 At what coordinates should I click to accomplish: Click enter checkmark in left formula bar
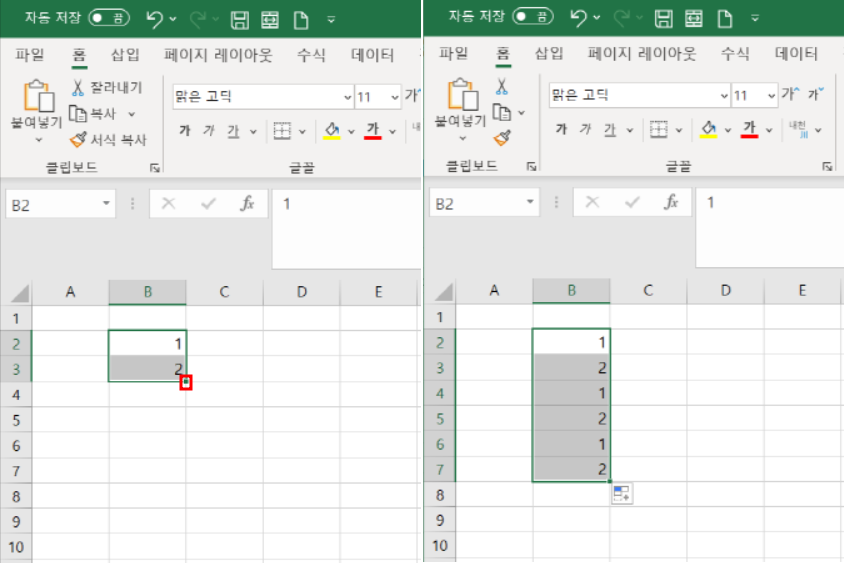coord(208,204)
